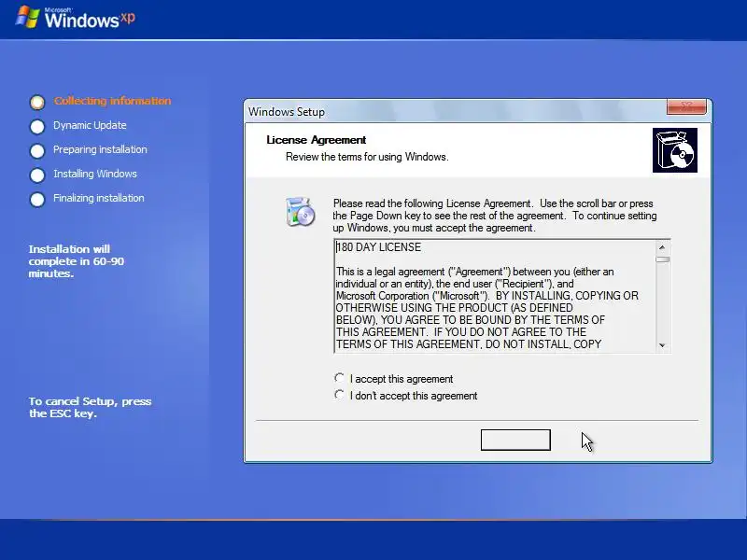Click the blank button at dialog bottom

pyautogui.click(x=515, y=440)
